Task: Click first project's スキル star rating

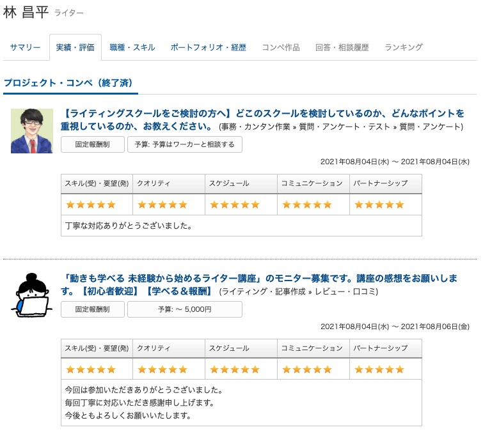Action: pyautogui.click(x=91, y=205)
